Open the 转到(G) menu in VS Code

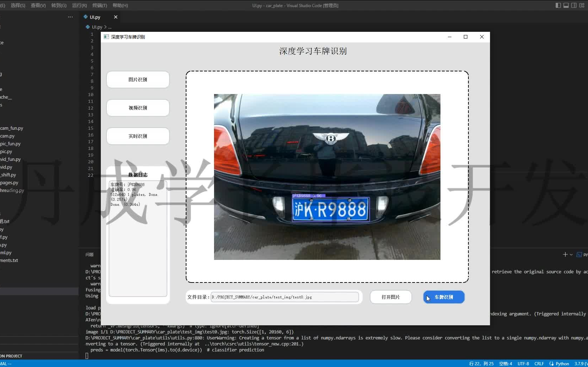(x=59, y=5)
